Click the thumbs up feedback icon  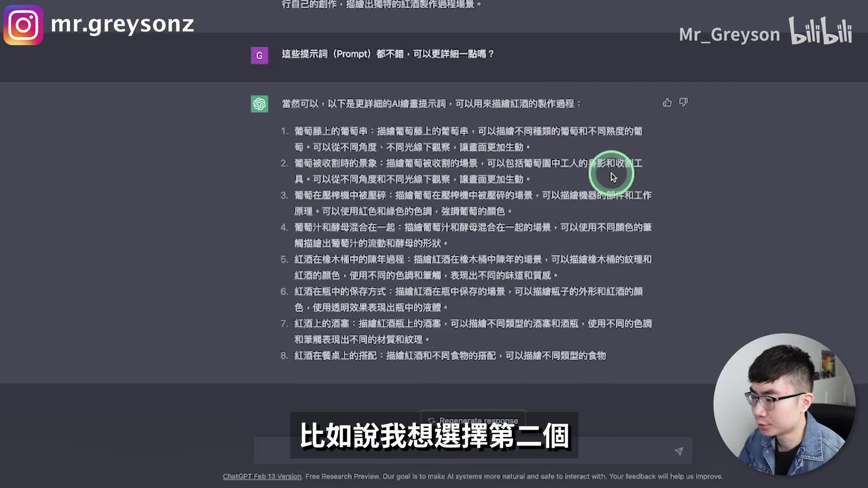tap(667, 103)
